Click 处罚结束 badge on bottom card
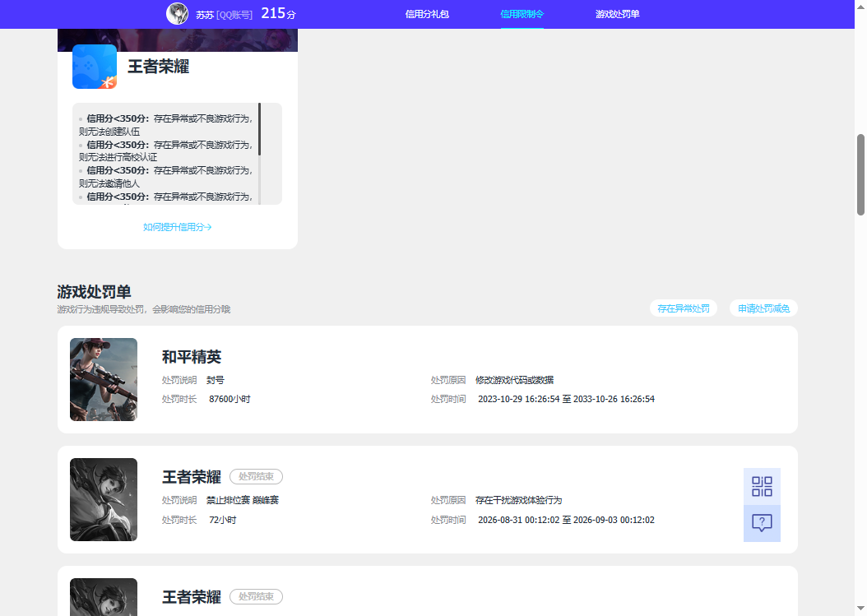This screenshot has width=867, height=616. click(256, 596)
